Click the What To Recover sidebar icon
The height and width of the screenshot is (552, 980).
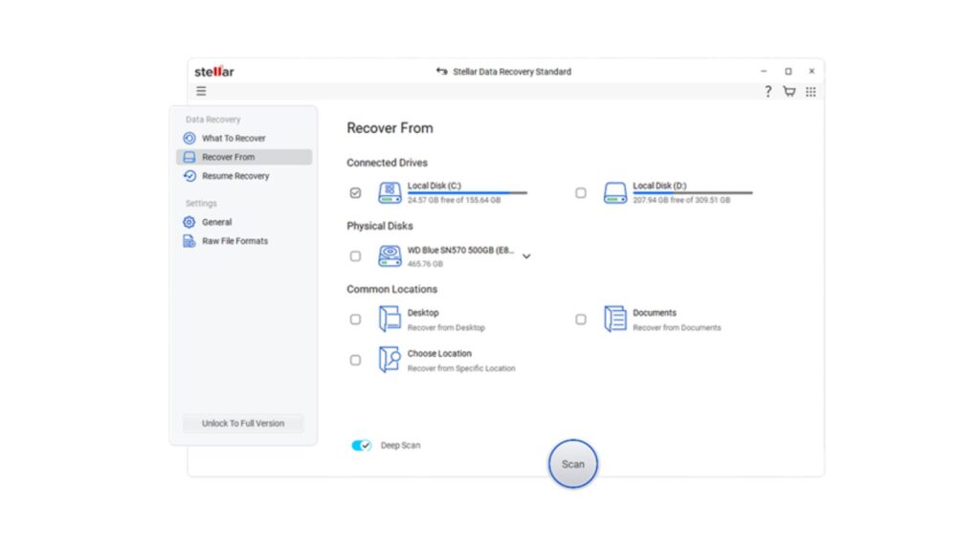[x=189, y=138]
